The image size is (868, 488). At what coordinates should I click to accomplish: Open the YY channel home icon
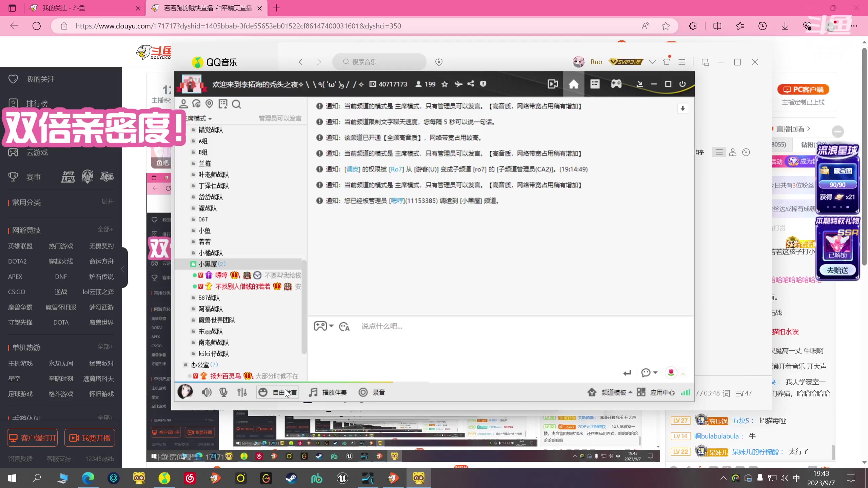pos(573,84)
